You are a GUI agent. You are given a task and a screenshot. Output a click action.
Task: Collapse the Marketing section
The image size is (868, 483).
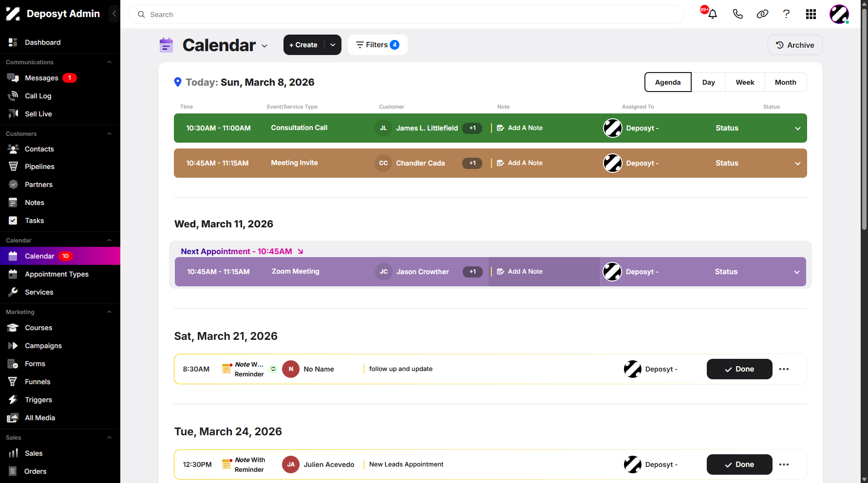110,312
